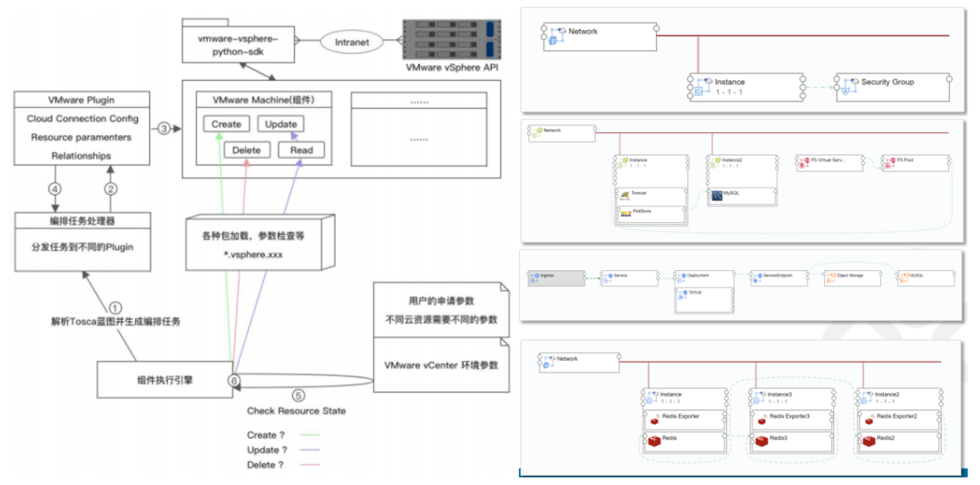Select the red F5 Virtual Server icon
The width and height of the screenshot is (980, 485).
pyautogui.click(x=804, y=163)
